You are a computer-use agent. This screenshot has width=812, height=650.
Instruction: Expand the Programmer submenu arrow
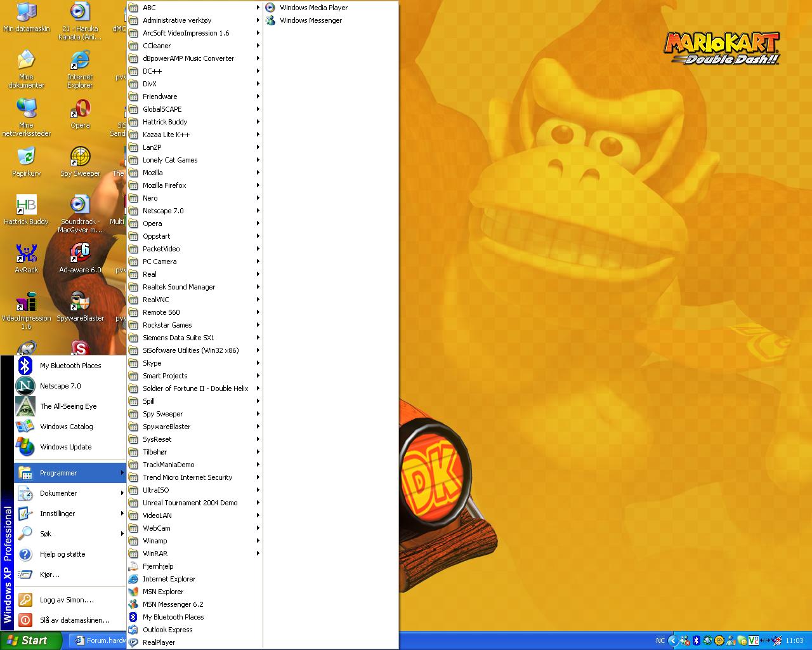click(122, 473)
